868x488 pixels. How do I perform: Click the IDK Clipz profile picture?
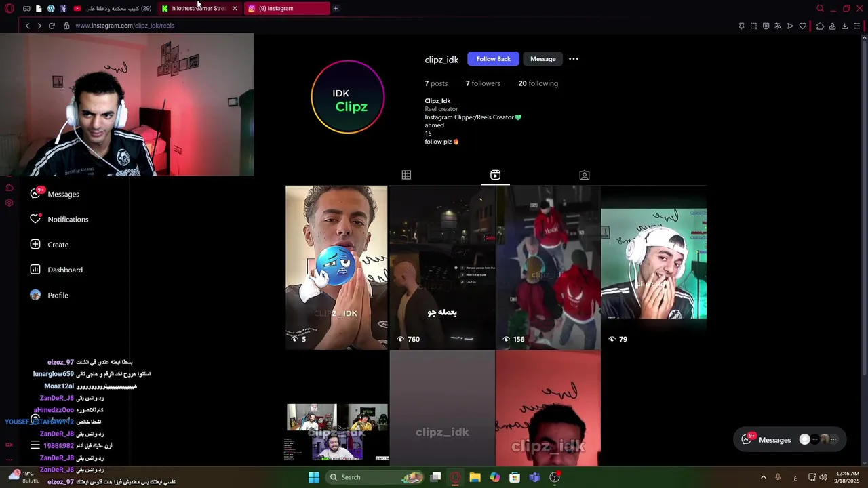click(348, 97)
